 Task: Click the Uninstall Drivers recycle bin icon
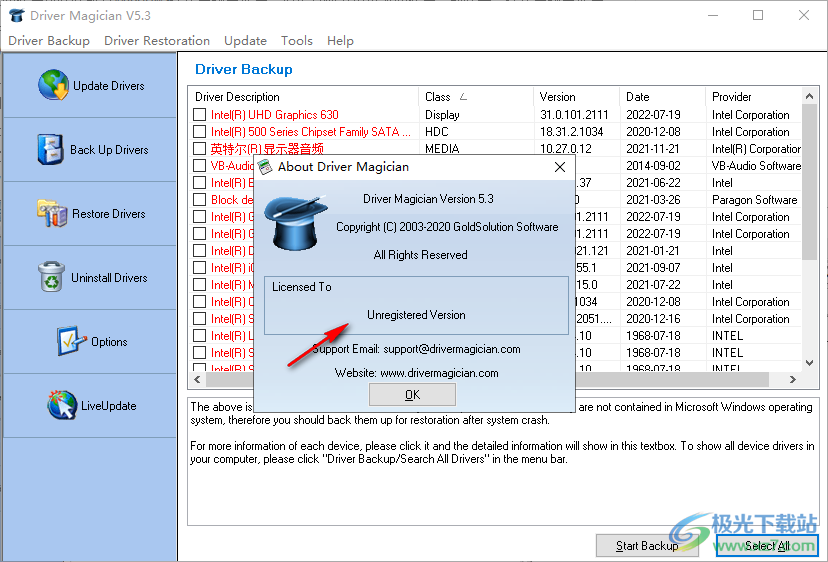pyautogui.click(x=51, y=277)
